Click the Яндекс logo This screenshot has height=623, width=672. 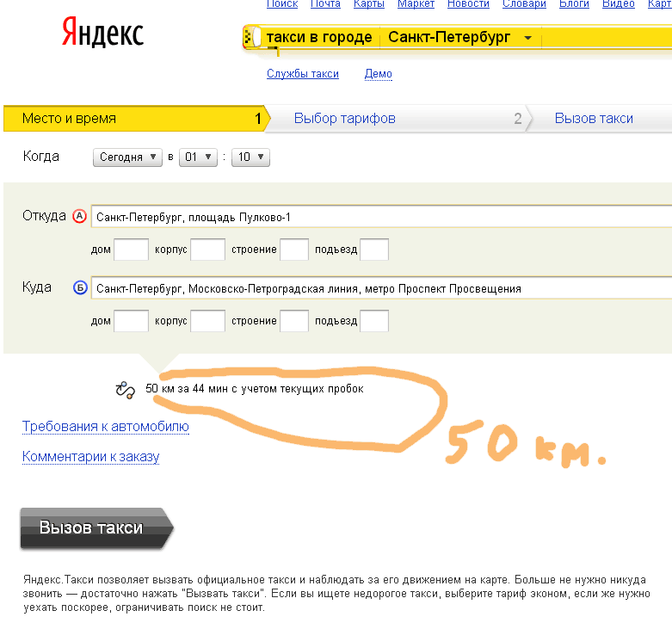tap(103, 32)
